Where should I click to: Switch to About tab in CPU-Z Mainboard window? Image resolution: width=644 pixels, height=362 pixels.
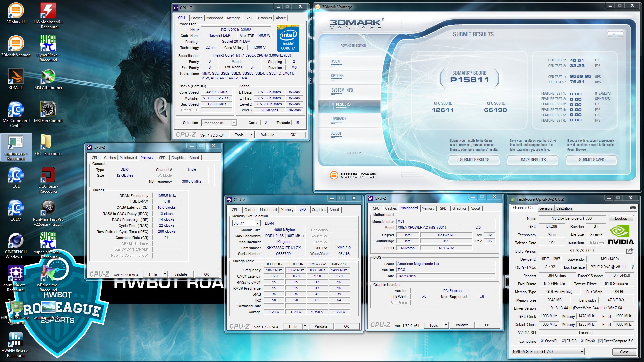(x=475, y=208)
